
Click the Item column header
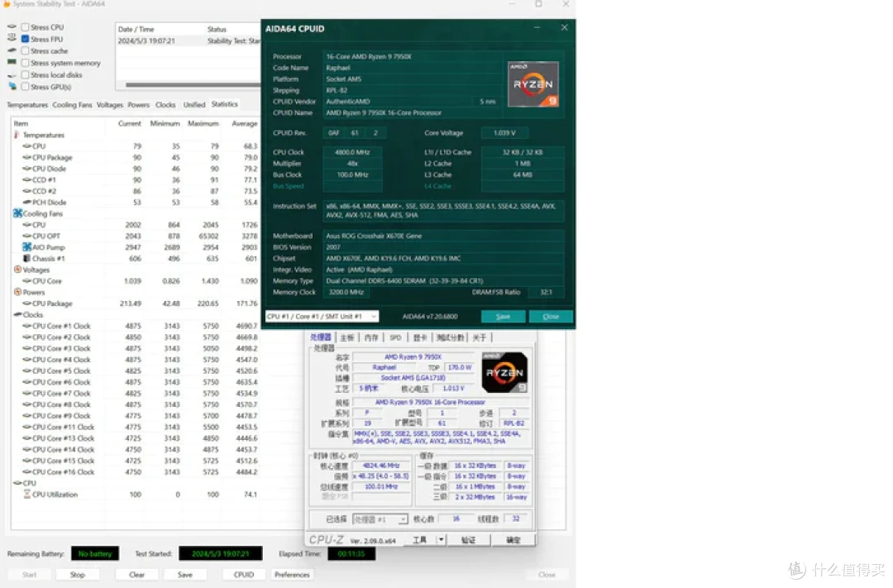[x=58, y=124]
